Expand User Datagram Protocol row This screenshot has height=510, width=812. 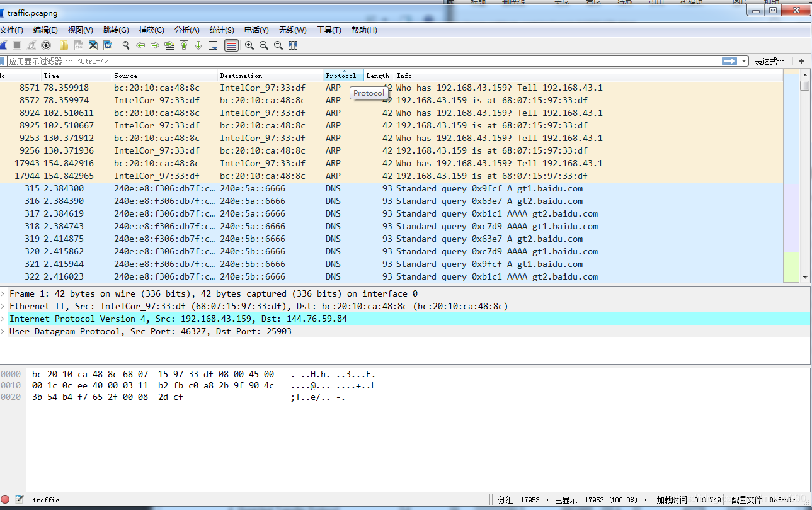(x=3, y=331)
